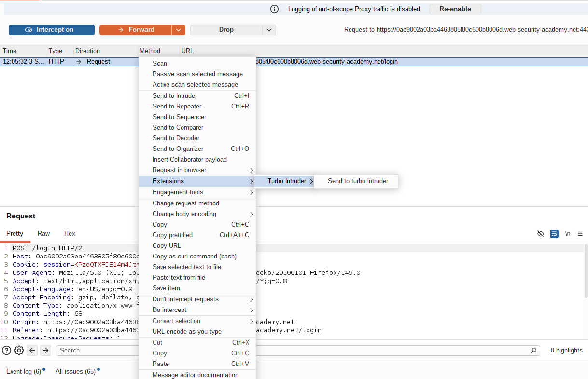Toggle the word wrap icon
588x379 pixels.
554,234
